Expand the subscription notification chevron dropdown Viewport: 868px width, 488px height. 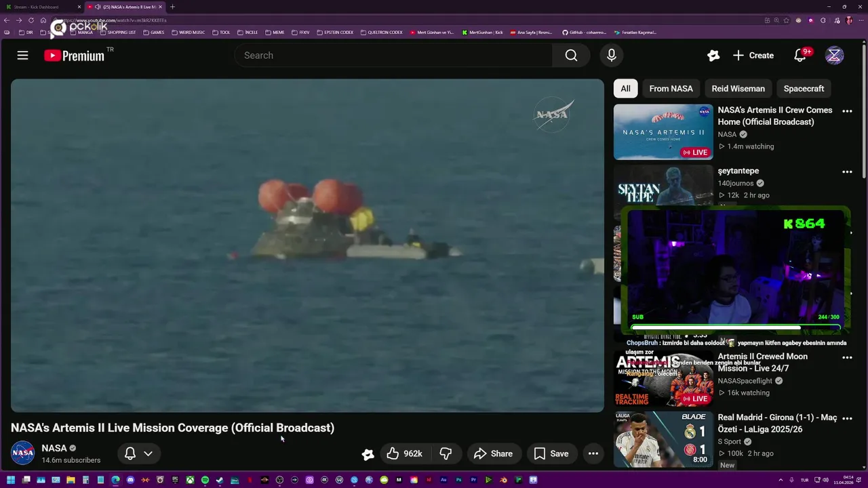[148, 453]
